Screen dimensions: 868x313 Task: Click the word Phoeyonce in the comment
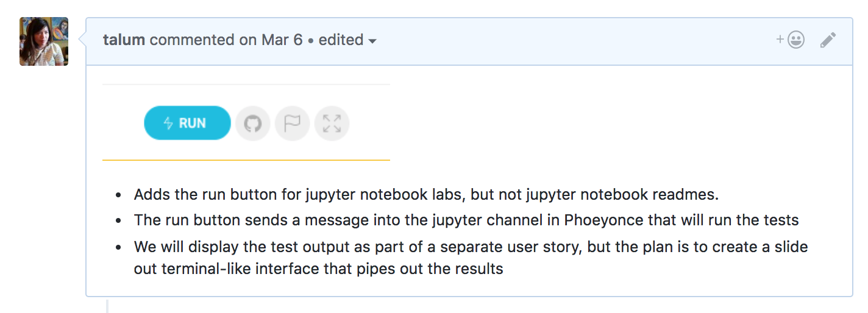point(603,220)
